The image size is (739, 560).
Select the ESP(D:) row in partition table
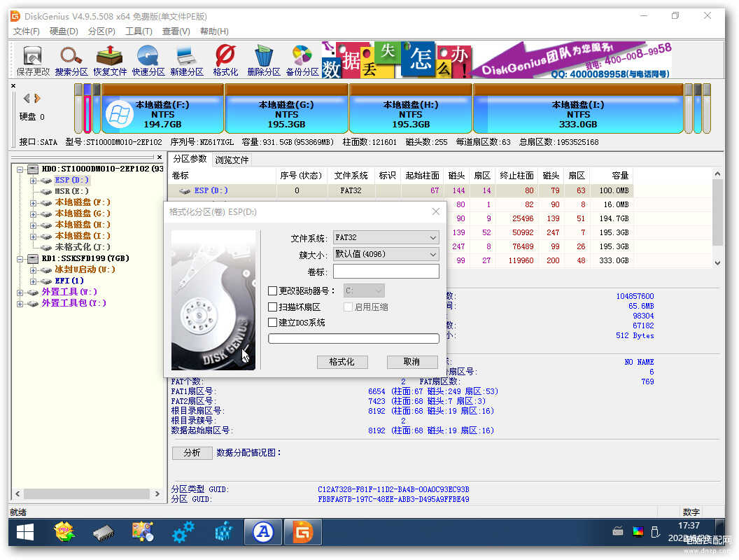coord(400,190)
